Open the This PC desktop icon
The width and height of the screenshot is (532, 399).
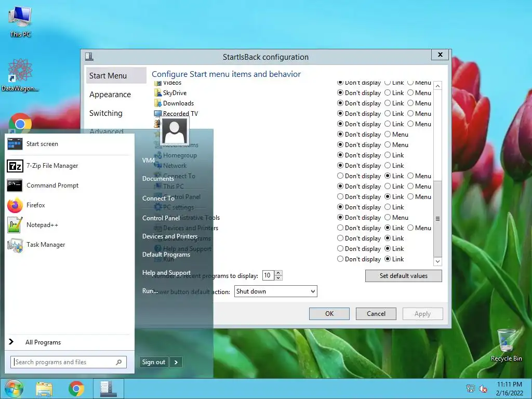tap(20, 21)
